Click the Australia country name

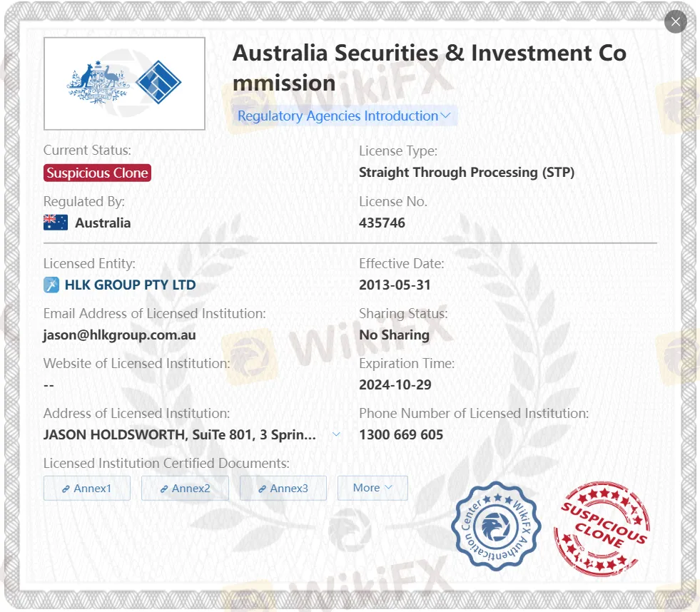[103, 223]
